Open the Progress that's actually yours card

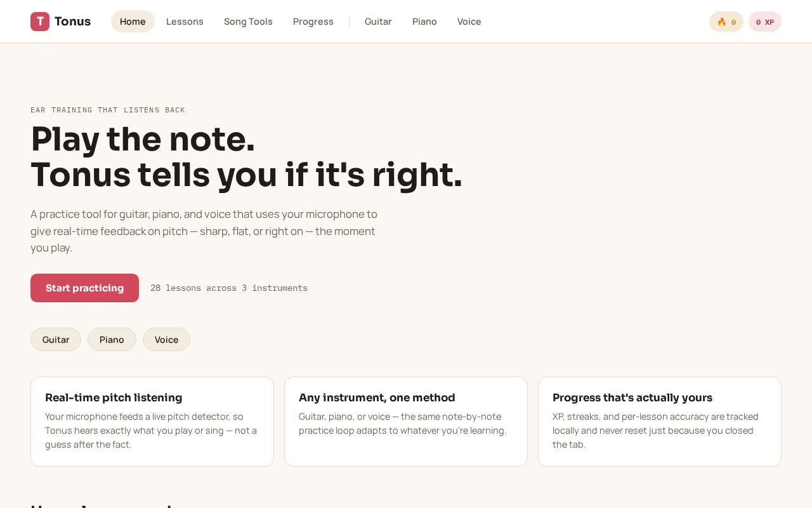[x=660, y=422]
